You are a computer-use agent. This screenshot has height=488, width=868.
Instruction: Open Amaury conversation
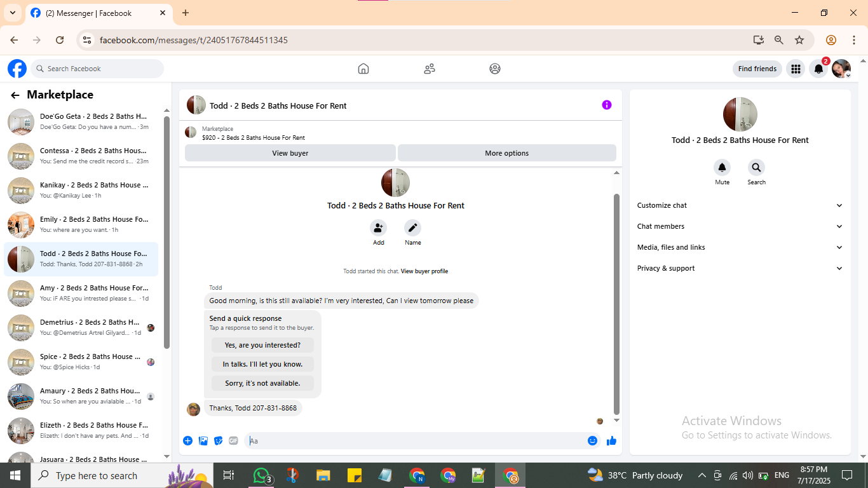point(81,396)
